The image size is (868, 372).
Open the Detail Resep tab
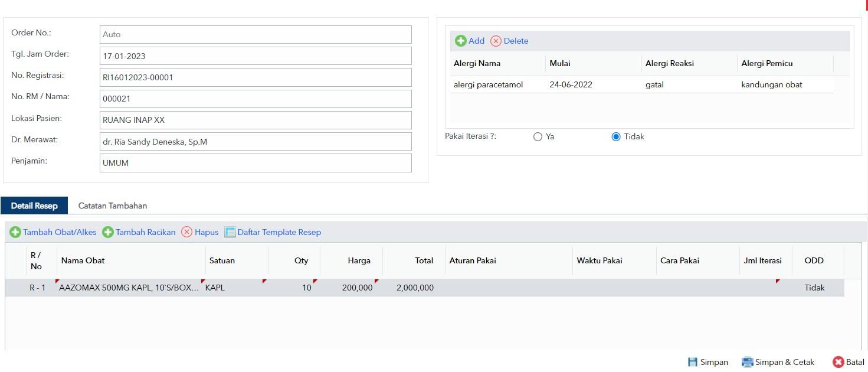[x=34, y=205]
